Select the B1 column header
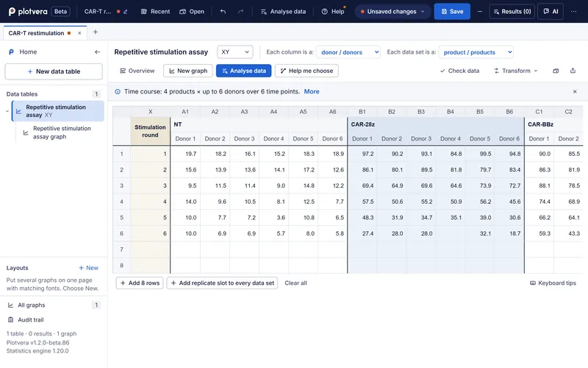The image size is (588, 368). click(362, 112)
